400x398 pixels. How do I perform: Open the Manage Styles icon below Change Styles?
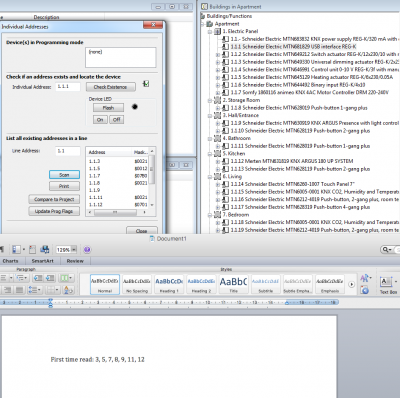click(x=365, y=290)
